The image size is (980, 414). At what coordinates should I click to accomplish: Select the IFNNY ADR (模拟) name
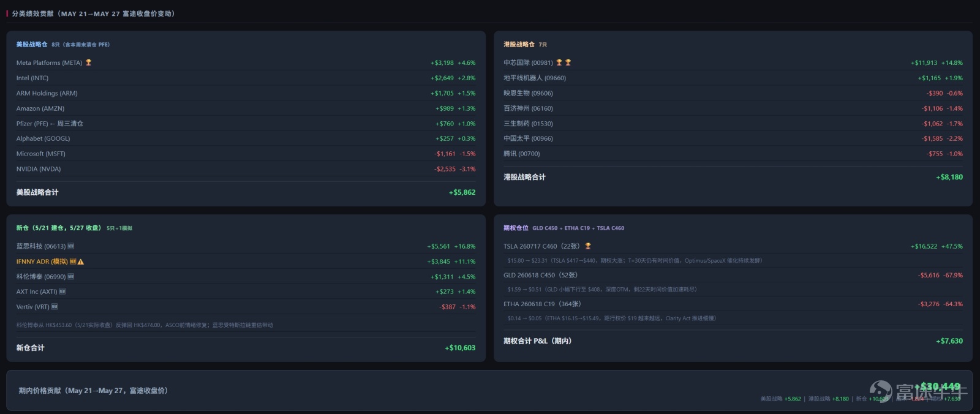pos(42,262)
